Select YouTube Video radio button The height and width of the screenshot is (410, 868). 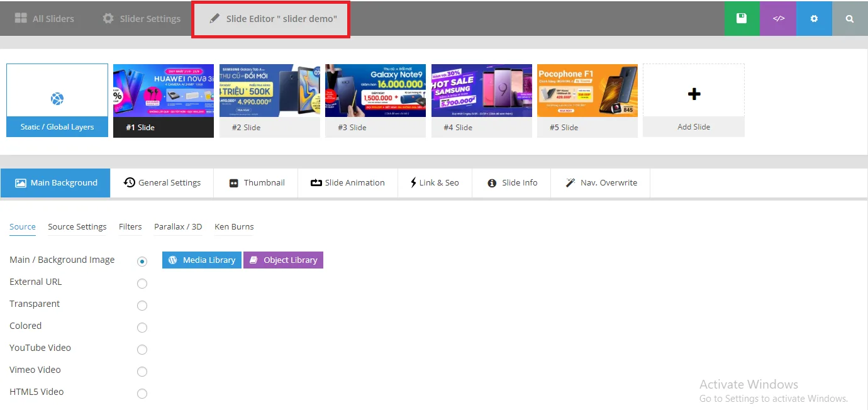click(142, 350)
